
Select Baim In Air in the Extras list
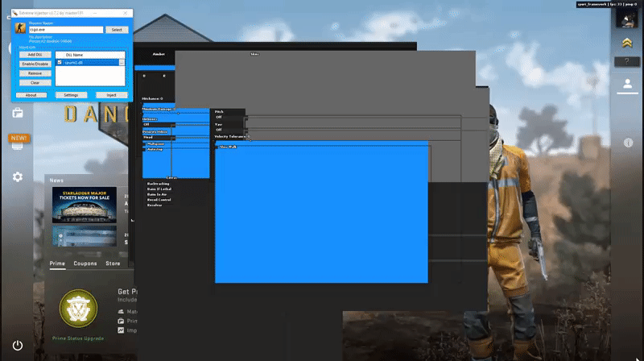157,194
